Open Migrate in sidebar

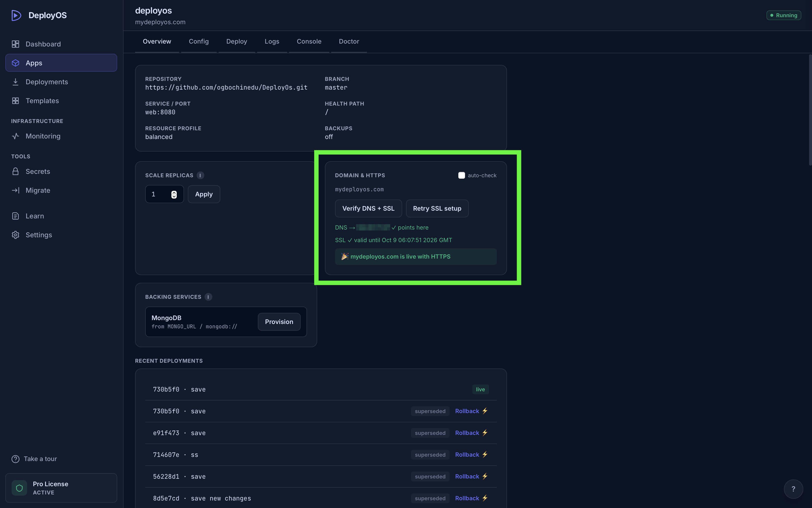(61, 190)
